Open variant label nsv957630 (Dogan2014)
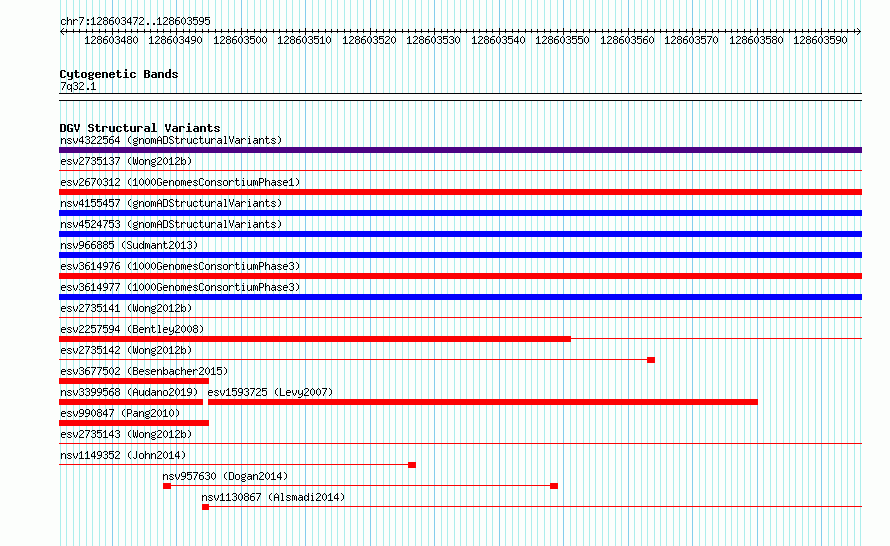Screen dimensions: 890x546 (225, 476)
